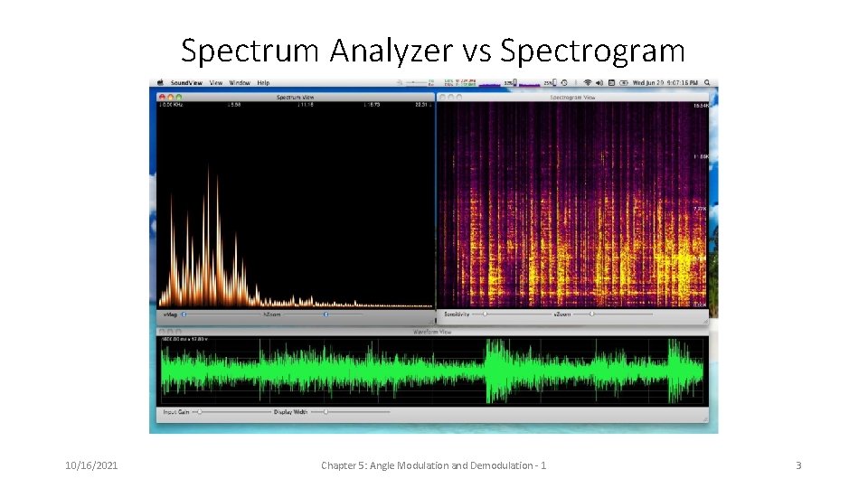Open the View menu

(216, 83)
